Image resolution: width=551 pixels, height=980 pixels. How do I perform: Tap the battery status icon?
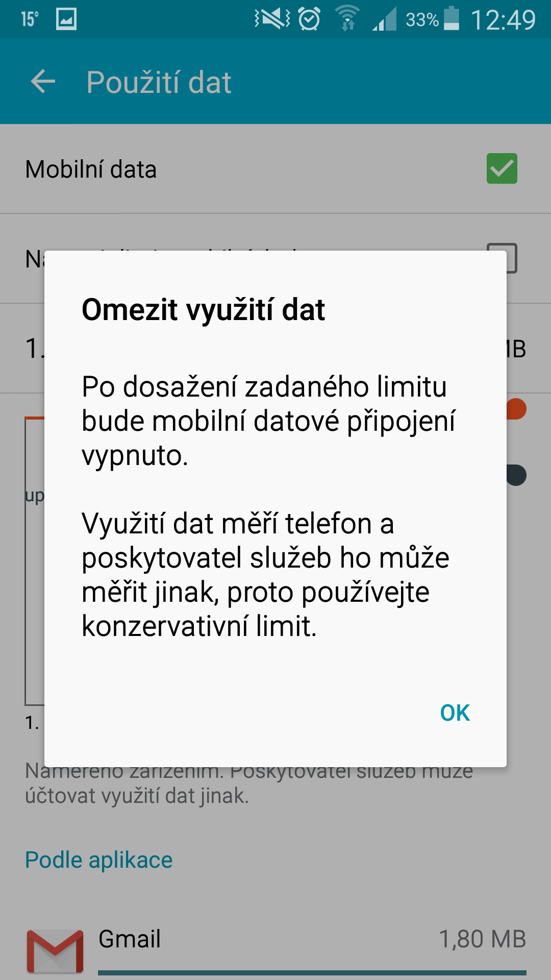[x=452, y=19]
